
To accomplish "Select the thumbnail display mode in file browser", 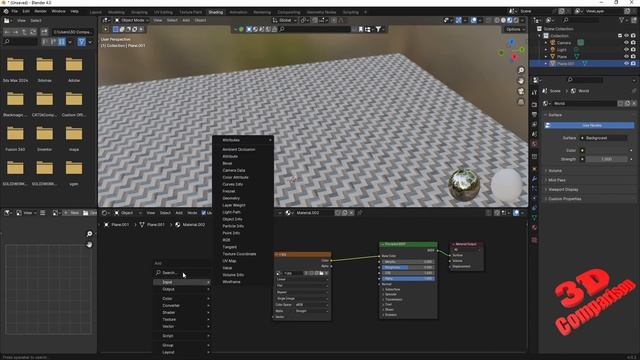I will pyautogui.click(x=62, y=42).
